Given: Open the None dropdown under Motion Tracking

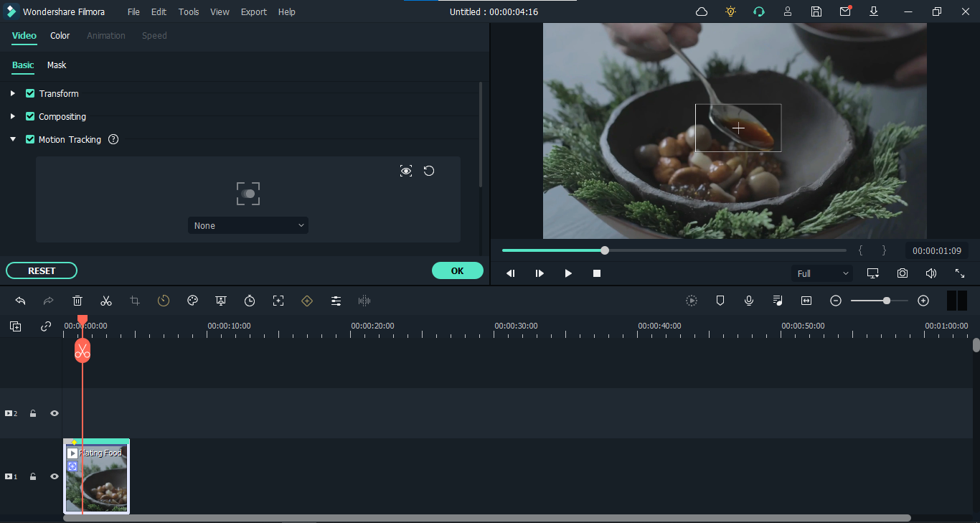Looking at the screenshot, I should coord(248,225).
